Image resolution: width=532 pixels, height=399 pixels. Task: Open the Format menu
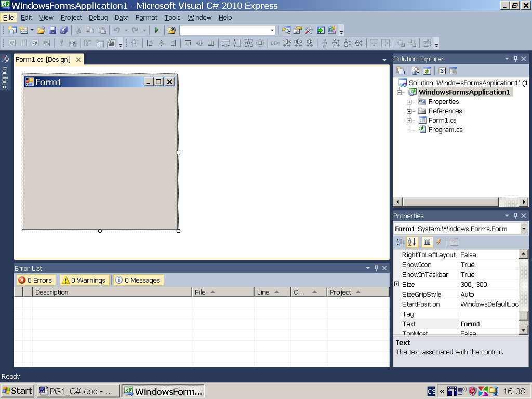[147, 18]
